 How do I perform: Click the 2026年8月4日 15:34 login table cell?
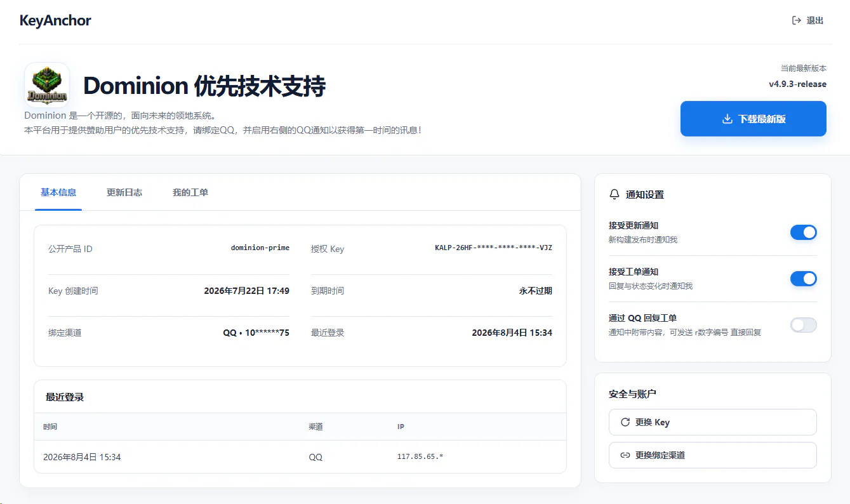[82, 457]
